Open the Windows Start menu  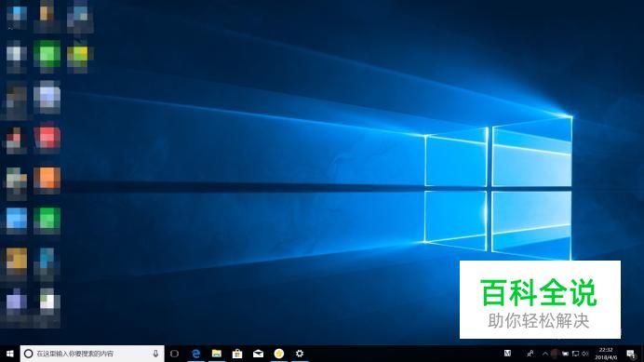click(10, 354)
